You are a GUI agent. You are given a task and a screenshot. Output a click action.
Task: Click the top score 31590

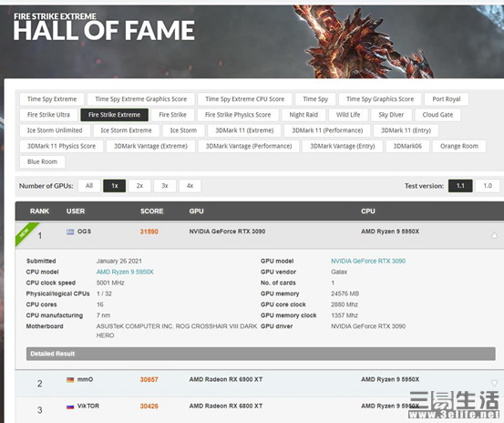pyautogui.click(x=149, y=232)
